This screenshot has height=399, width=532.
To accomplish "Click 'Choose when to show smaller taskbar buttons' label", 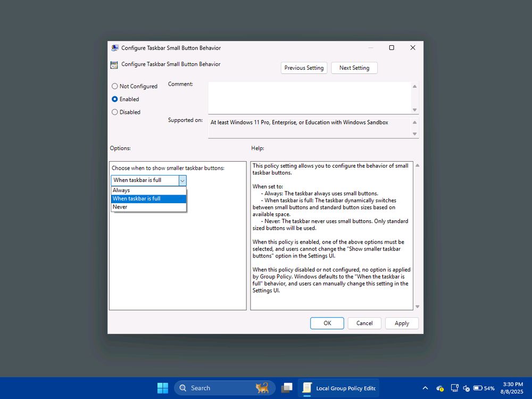I will (168, 168).
